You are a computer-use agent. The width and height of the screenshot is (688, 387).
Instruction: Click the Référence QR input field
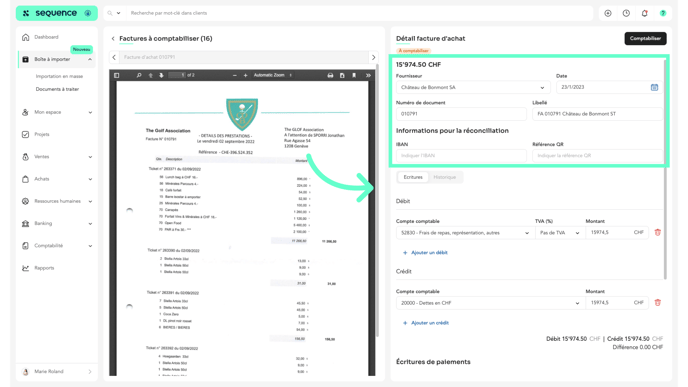click(597, 156)
